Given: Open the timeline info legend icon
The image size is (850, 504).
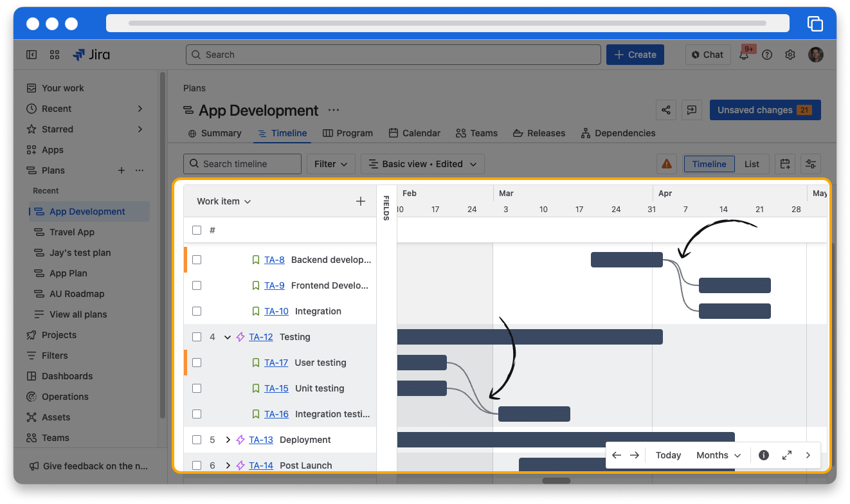Looking at the screenshot, I should pyautogui.click(x=764, y=455).
